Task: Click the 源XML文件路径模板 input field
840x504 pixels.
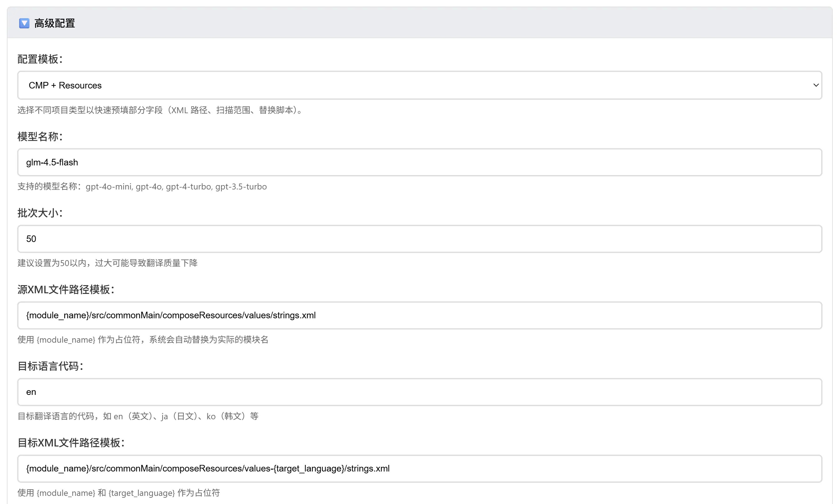Action: click(420, 315)
